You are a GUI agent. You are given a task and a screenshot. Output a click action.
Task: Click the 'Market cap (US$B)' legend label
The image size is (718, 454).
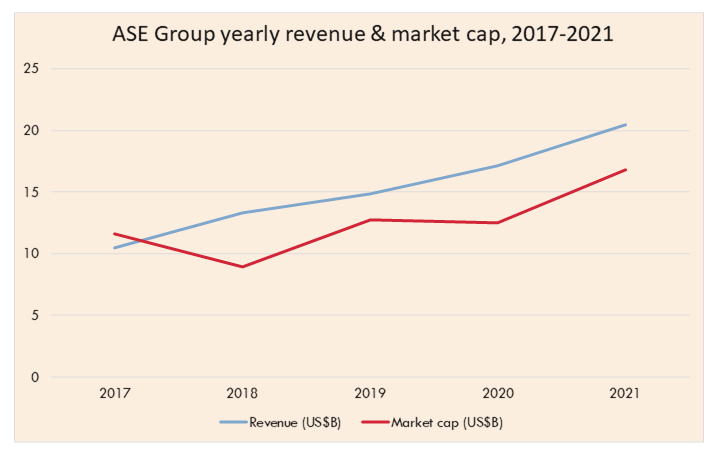[x=447, y=422]
